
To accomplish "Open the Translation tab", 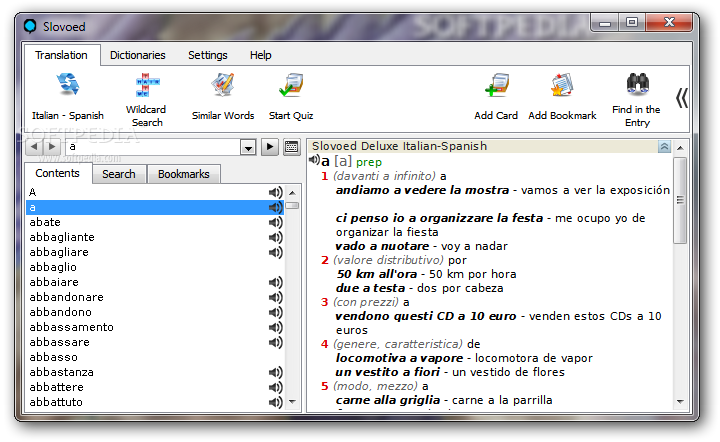I will 62,55.
